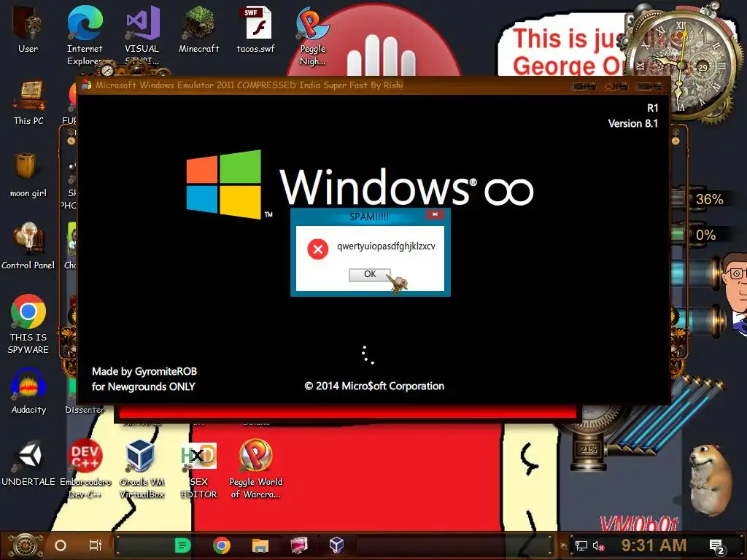Launch the Chrome shortcut named THIS IS SPYWARE

(x=28, y=324)
